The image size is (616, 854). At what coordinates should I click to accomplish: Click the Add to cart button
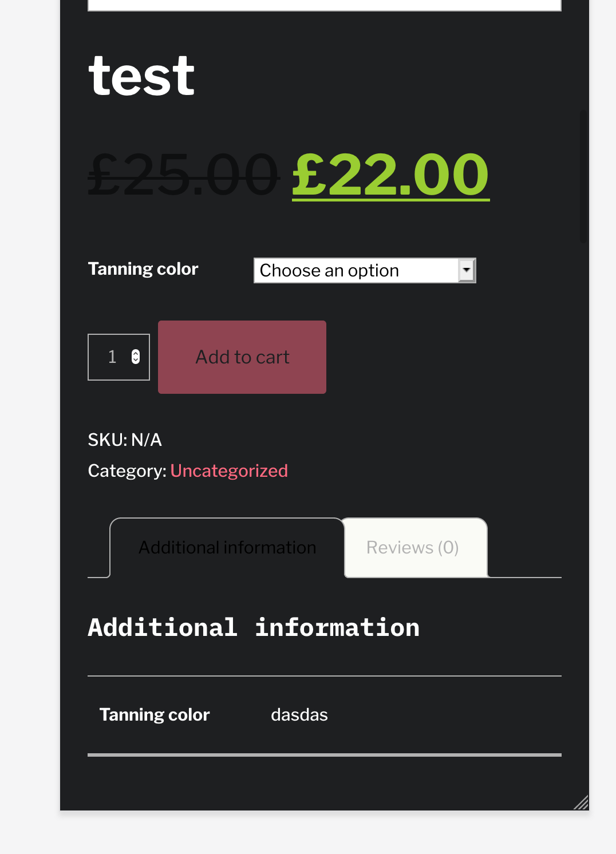click(x=242, y=357)
